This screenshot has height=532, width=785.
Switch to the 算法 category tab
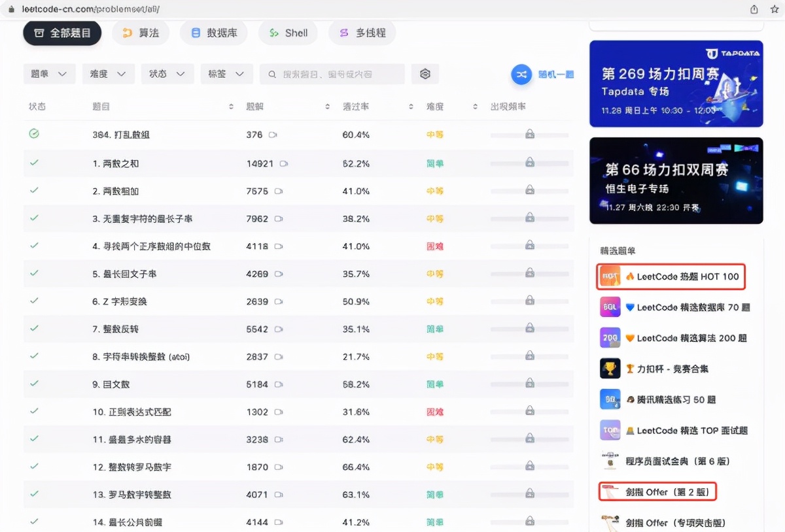(141, 31)
